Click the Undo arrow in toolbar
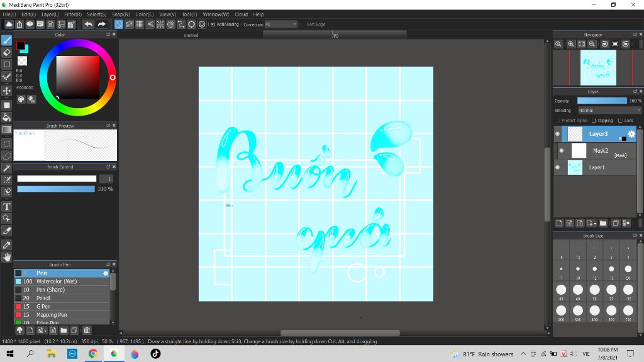 coord(88,25)
